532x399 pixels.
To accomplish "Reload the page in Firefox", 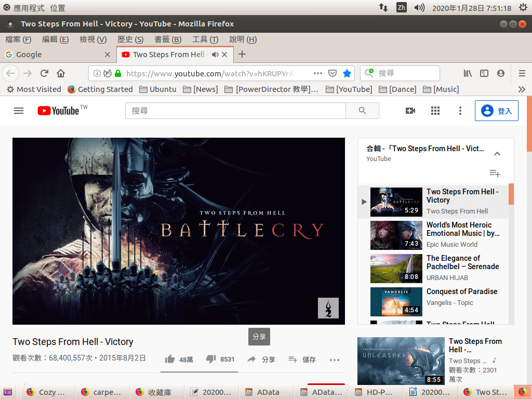I will point(45,73).
